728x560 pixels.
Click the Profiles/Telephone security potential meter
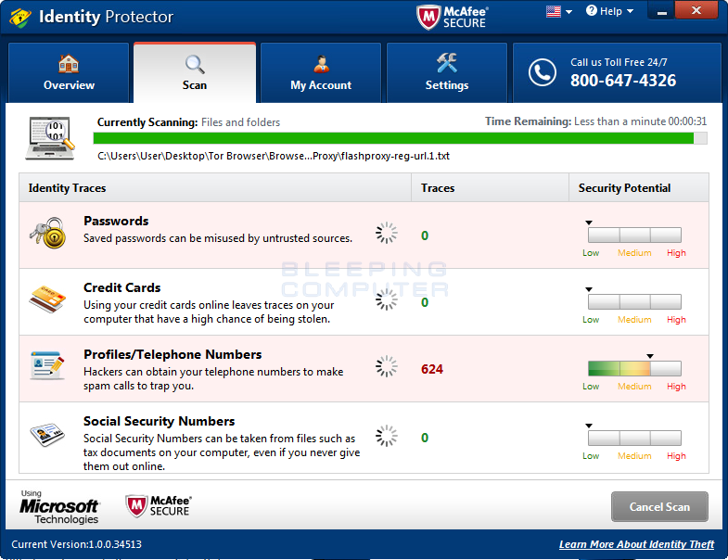(634, 369)
